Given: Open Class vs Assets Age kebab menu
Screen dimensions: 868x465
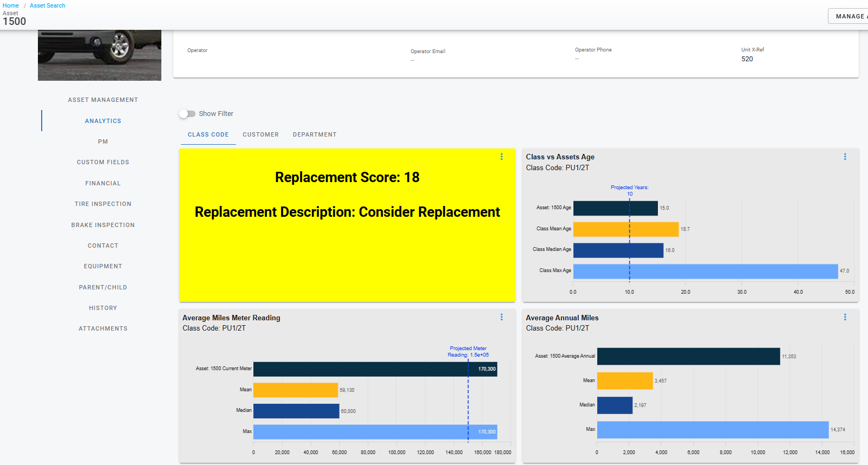Looking at the screenshot, I should tap(845, 157).
